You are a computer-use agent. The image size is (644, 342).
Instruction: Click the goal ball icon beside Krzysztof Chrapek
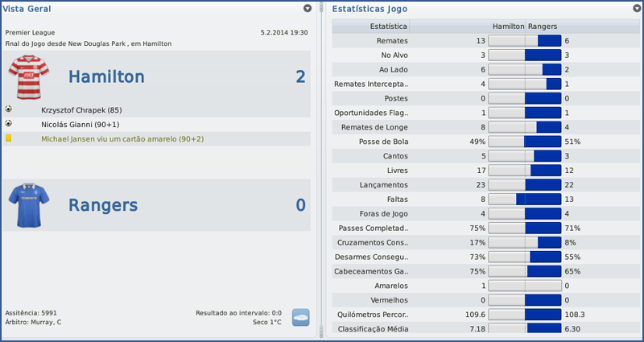[9, 109]
